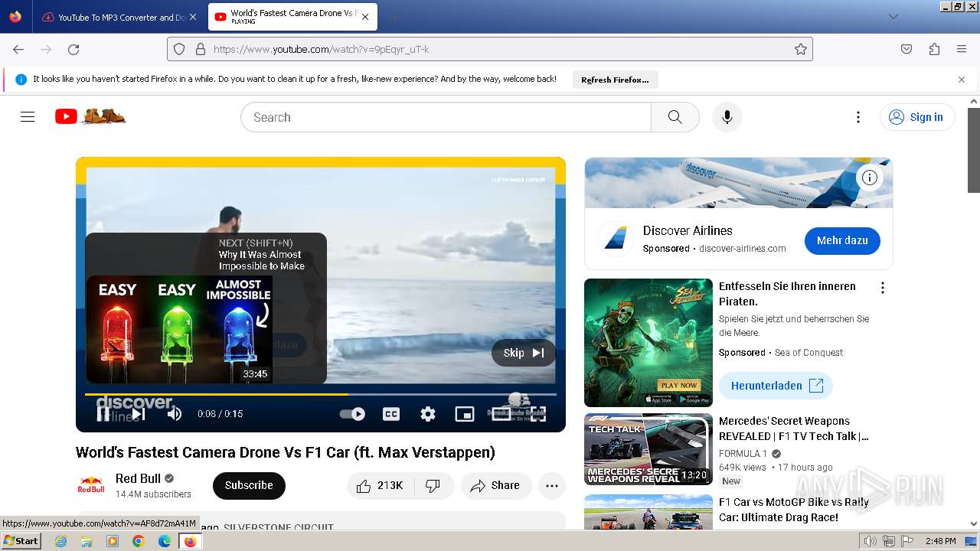List all tabs dropdown arrow
This screenshot has width=980, height=551.
click(x=893, y=16)
